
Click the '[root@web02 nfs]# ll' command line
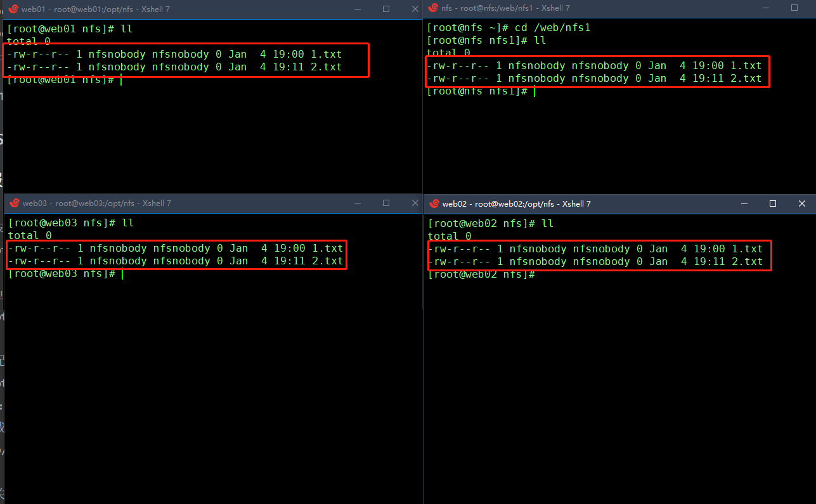click(x=491, y=223)
